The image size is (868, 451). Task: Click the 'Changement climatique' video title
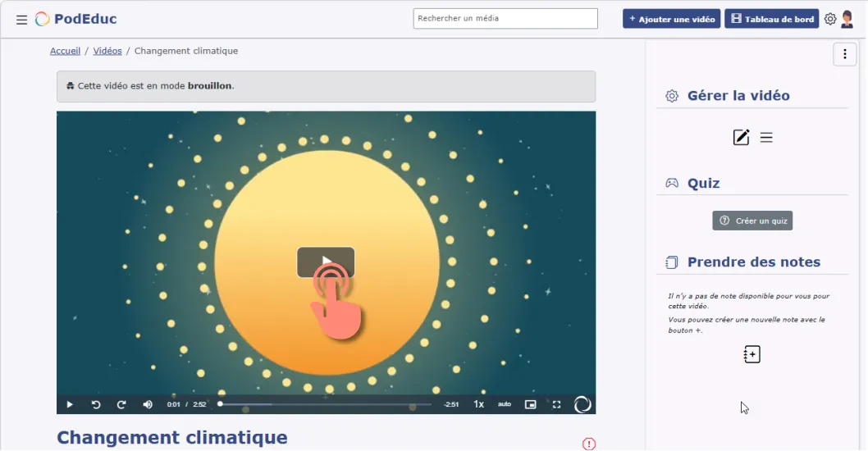click(x=172, y=437)
